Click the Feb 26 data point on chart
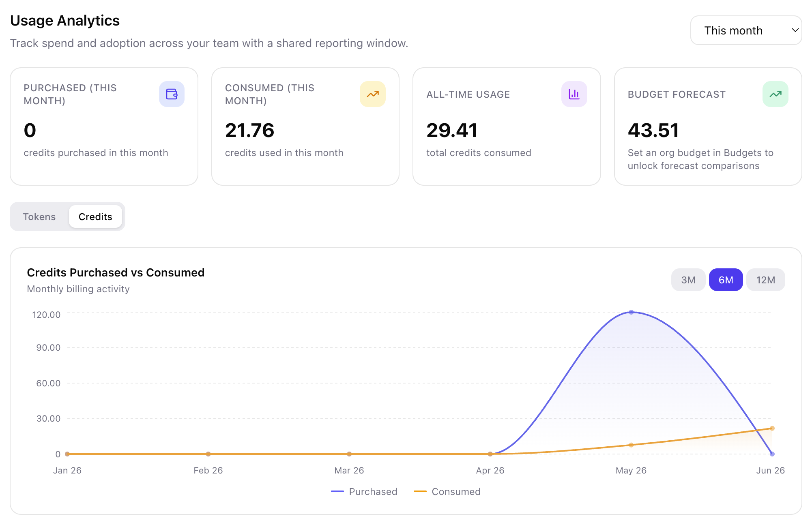 [208, 454]
